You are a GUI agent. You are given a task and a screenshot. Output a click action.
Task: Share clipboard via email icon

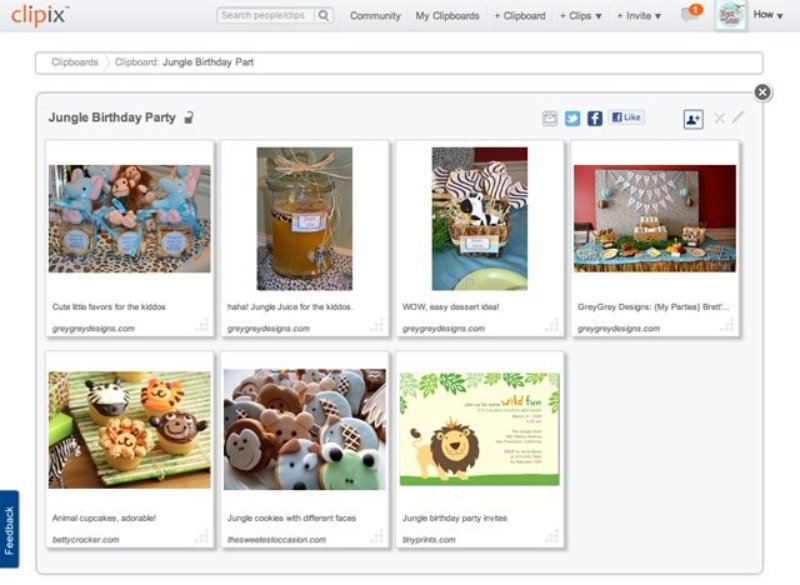pyautogui.click(x=550, y=118)
